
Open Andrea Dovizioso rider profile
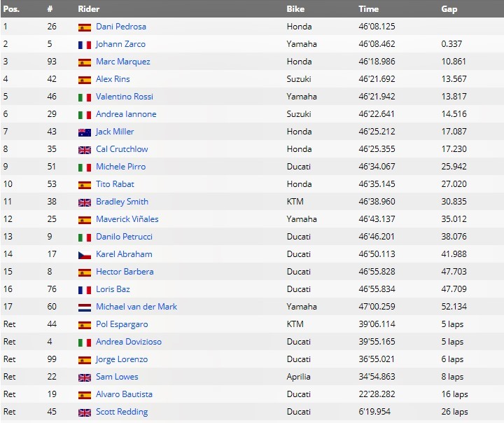129,342
